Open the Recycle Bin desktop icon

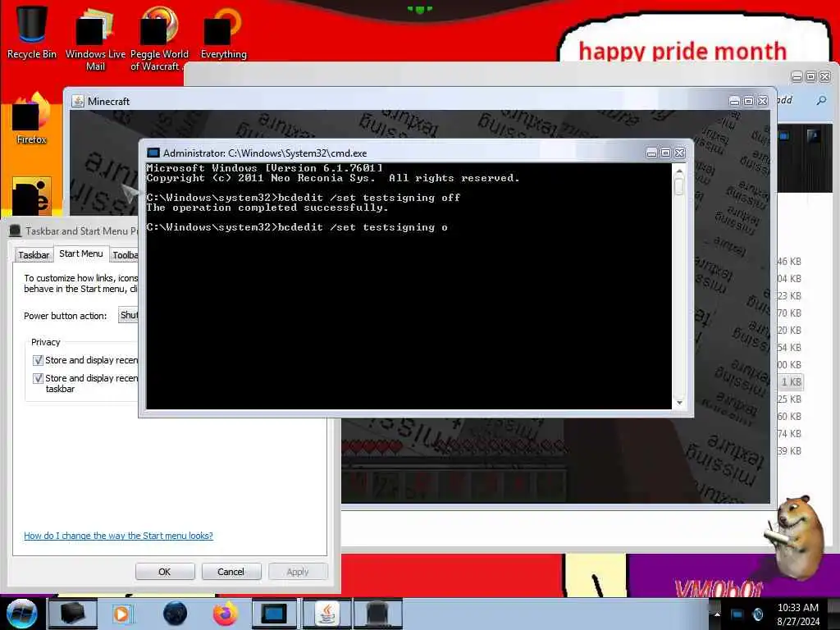click(x=31, y=31)
